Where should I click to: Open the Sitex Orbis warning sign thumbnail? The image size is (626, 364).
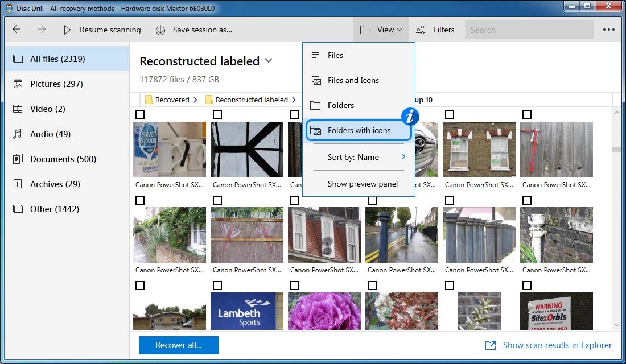tap(557, 311)
